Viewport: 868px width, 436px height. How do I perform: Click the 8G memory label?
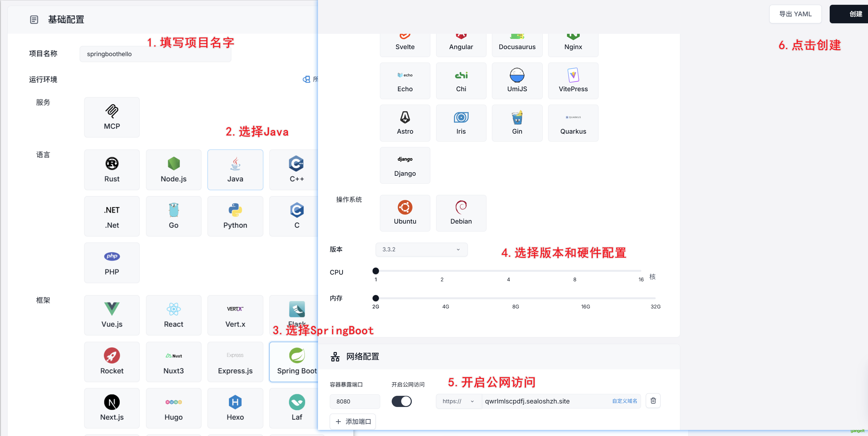[x=516, y=307]
